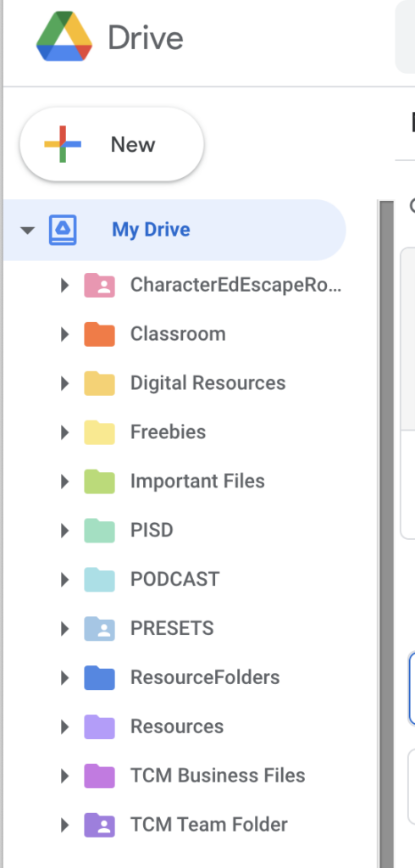Click the green Important Files folder icon
415x868 pixels.
coord(100,481)
